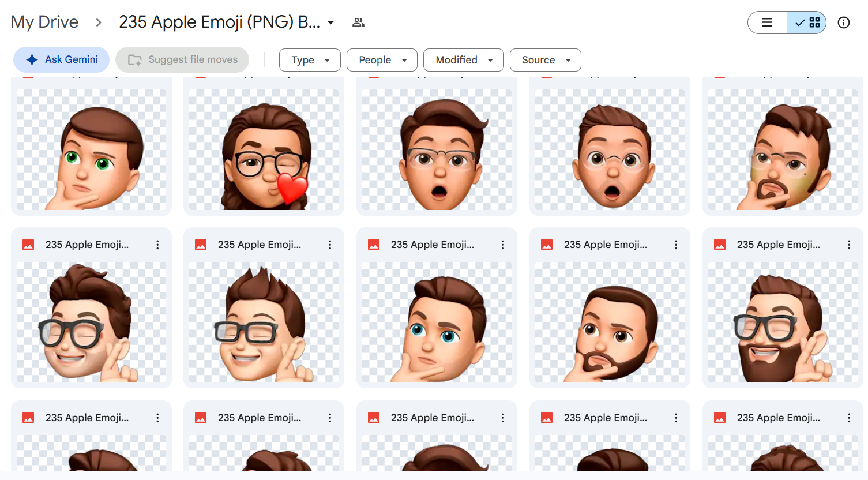Open the Type filter dropdown
The height and width of the screenshot is (480, 868).
(310, 60)
